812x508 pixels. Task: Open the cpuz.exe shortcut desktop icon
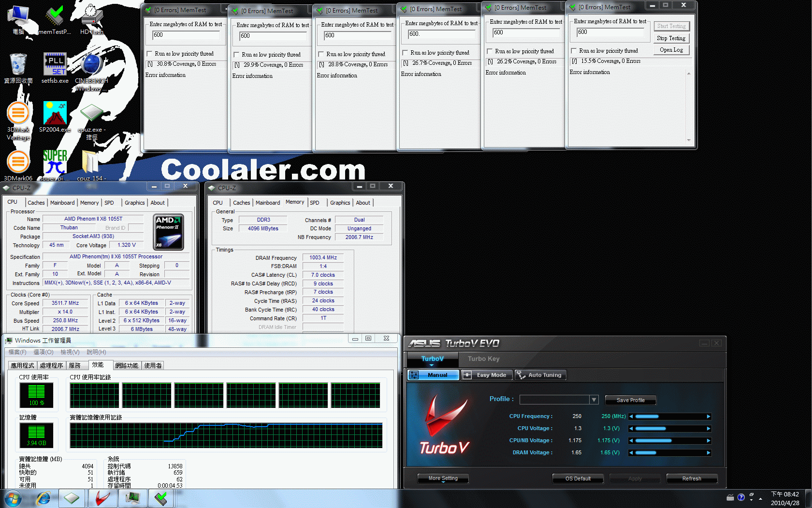click(91, 122)
